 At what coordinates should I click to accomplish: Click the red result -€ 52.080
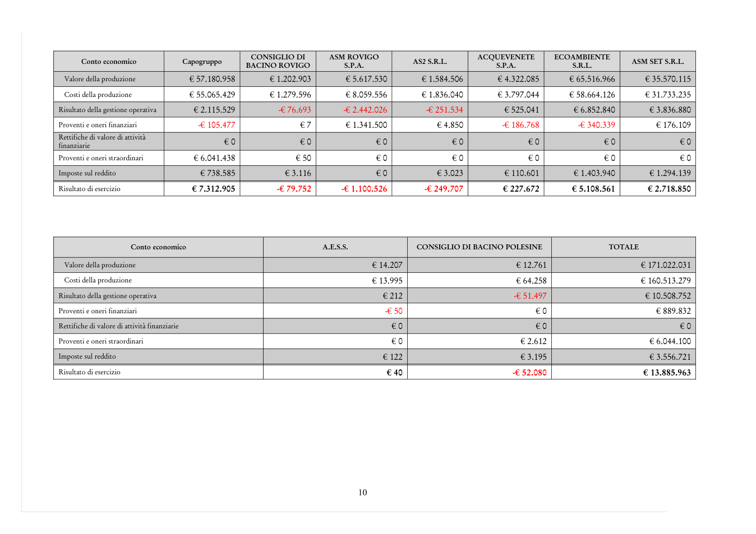[x=529, y=373]
